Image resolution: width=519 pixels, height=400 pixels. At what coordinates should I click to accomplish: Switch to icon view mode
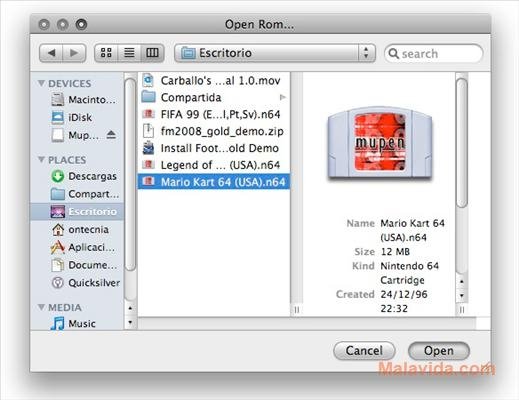[x=106, y=53]
